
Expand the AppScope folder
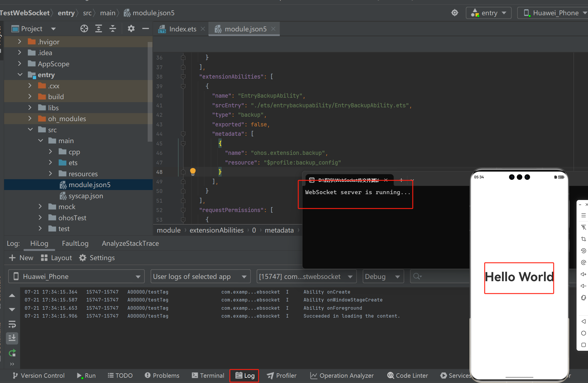20,64
